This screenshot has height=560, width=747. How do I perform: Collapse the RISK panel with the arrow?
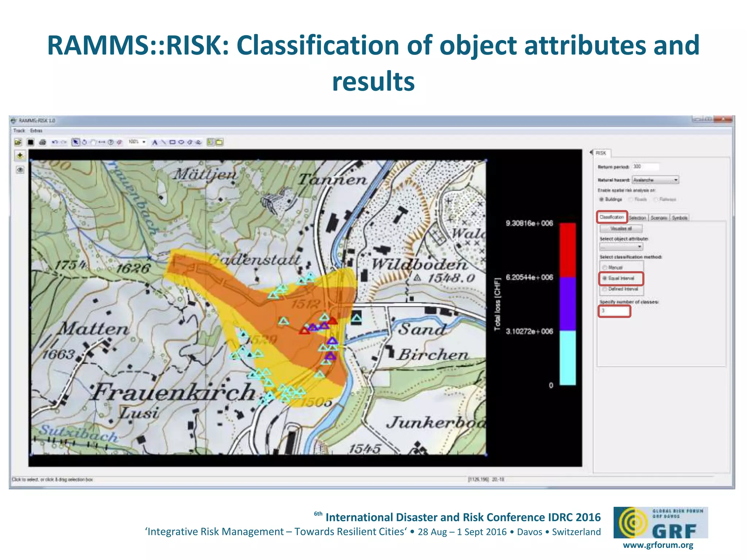(x=591, y=153)
